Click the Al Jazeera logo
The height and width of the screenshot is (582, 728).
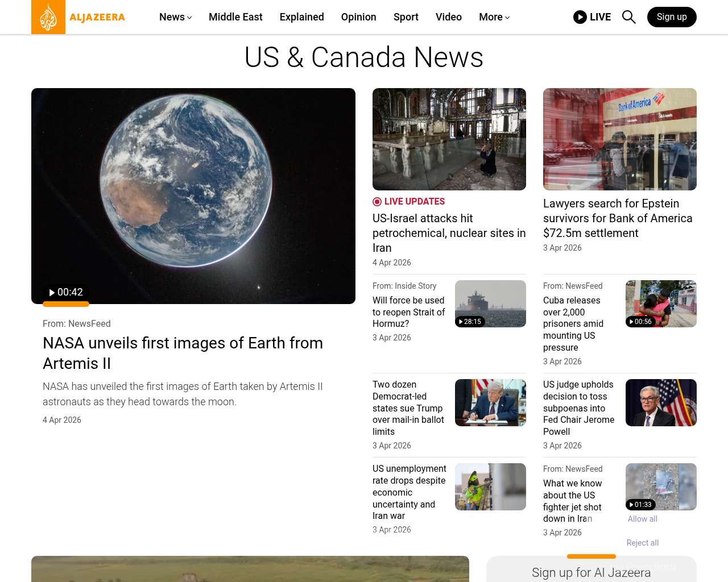(x=78, y=17)
